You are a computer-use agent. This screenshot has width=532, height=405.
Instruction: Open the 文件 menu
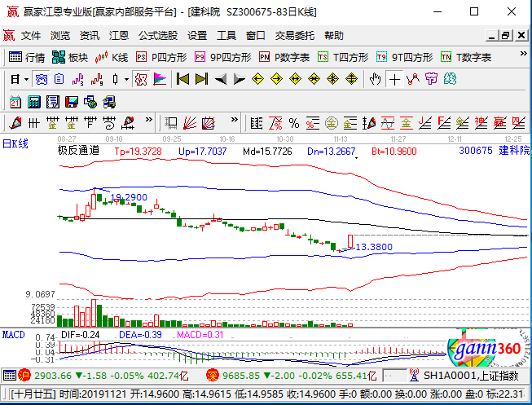point(31,35)
